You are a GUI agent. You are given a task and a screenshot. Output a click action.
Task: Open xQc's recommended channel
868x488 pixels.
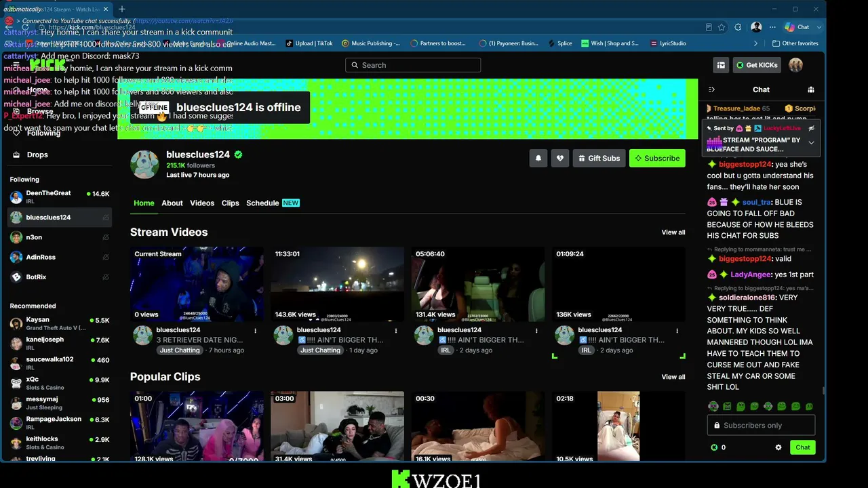(60, 383)
